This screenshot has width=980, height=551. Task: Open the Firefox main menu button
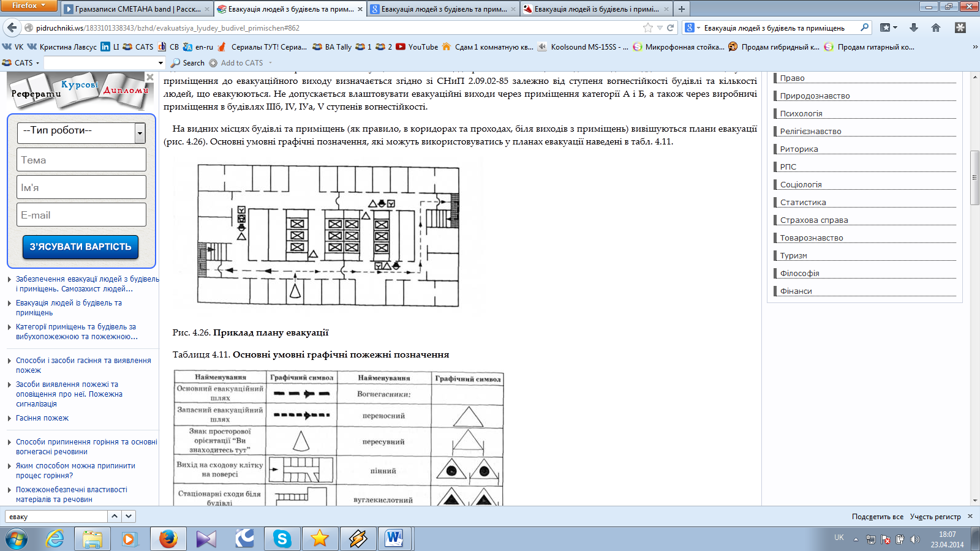28,6
